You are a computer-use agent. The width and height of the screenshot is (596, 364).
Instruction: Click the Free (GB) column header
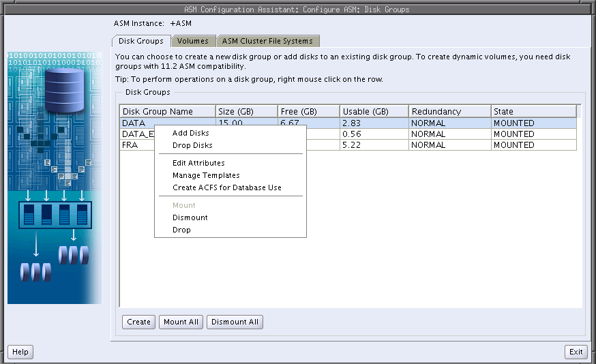point(309,111)
